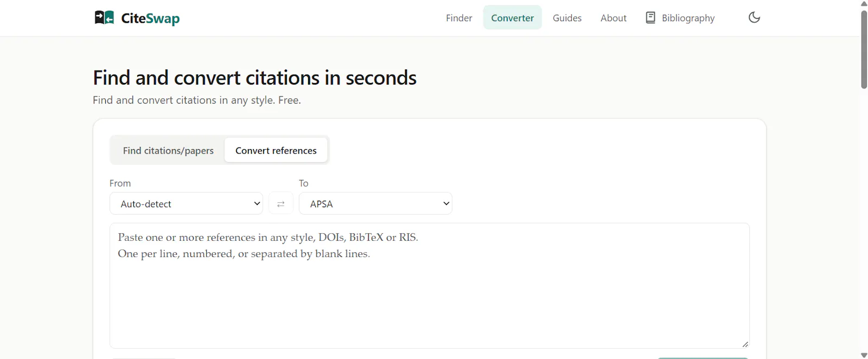The height and width of the screenshot is (359, 868).
Task: Click the CiteSwap brand name text
Action: pyautogui.click(x=150, y=18)
